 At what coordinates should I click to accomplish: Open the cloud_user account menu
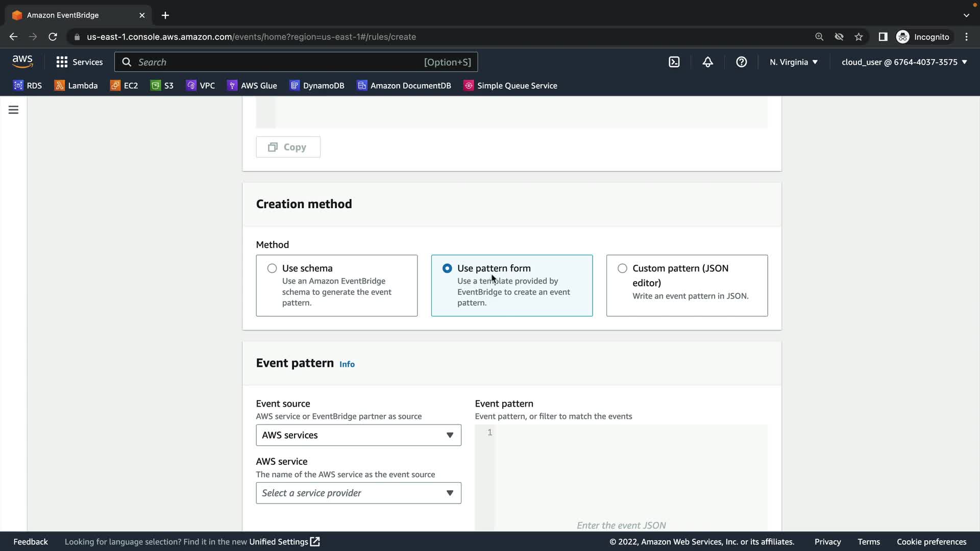(x=904, y=62)
